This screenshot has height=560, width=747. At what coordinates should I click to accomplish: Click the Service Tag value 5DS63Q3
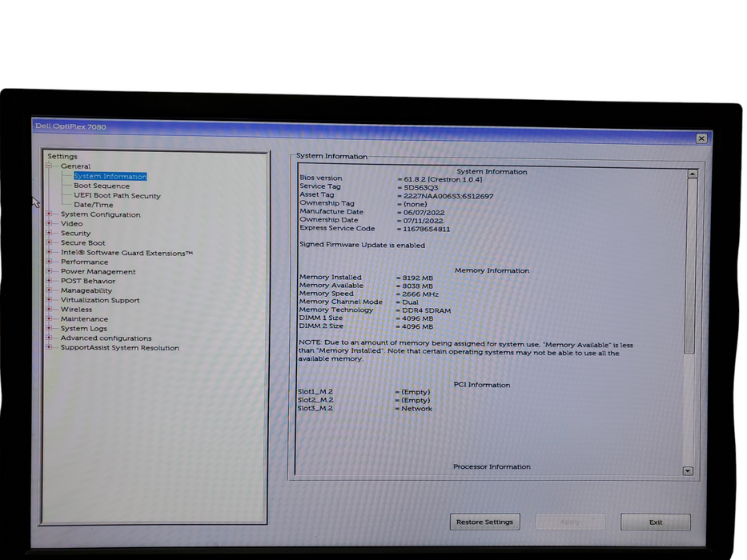[420, 188]
